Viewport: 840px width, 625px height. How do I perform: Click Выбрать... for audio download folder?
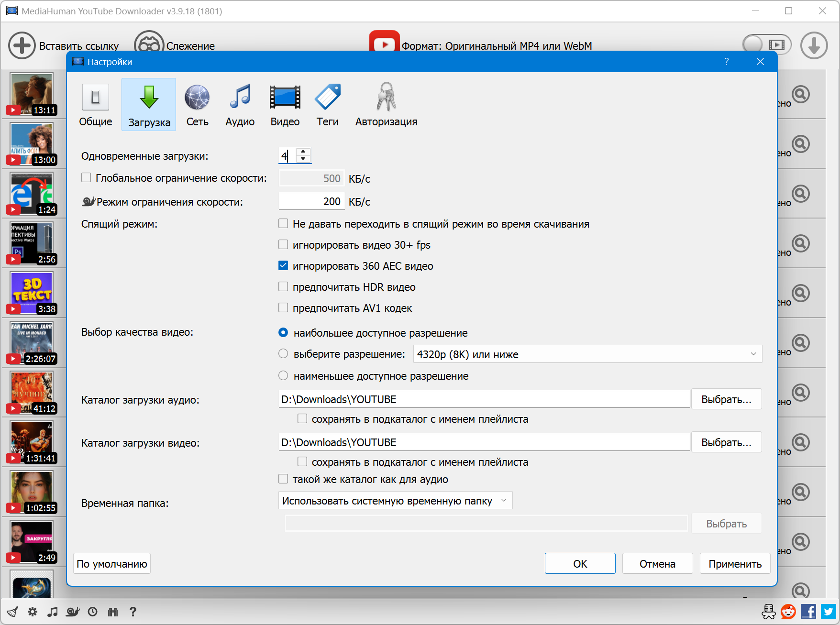(727, 399)
